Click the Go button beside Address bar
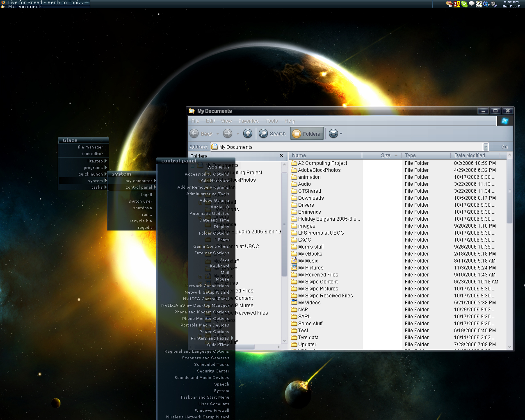 tap(504, 147)
